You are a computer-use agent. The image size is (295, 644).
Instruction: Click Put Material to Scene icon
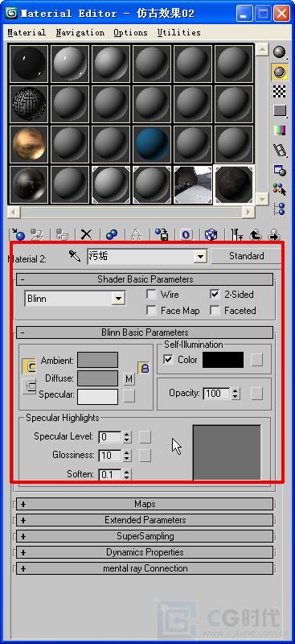[x=38, y=234]
